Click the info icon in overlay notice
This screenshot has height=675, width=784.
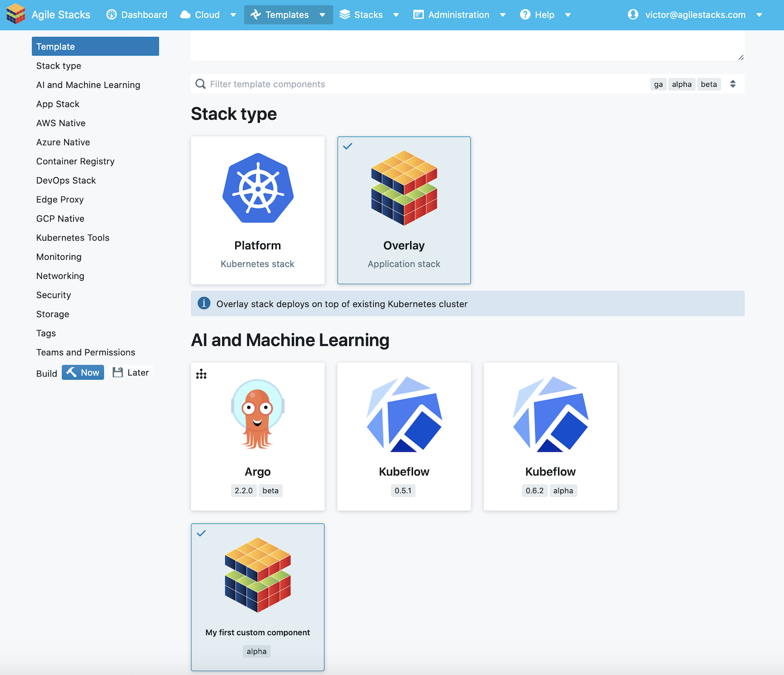[x=204, y=303]
